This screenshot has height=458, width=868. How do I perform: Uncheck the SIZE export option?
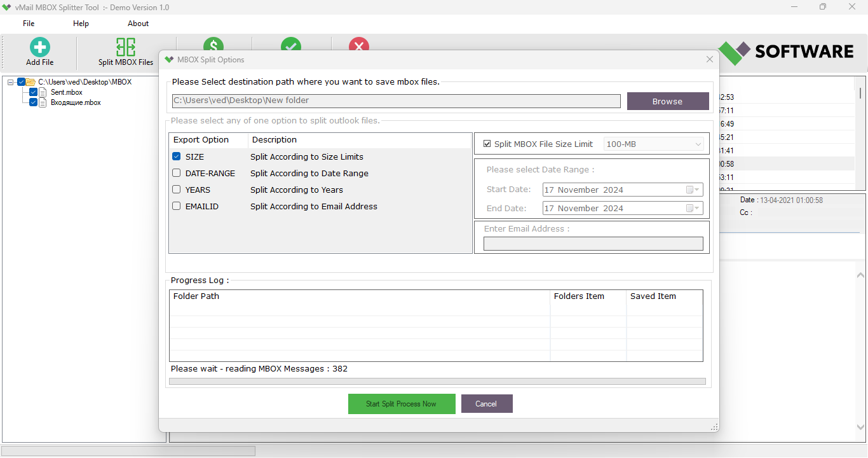177,156
